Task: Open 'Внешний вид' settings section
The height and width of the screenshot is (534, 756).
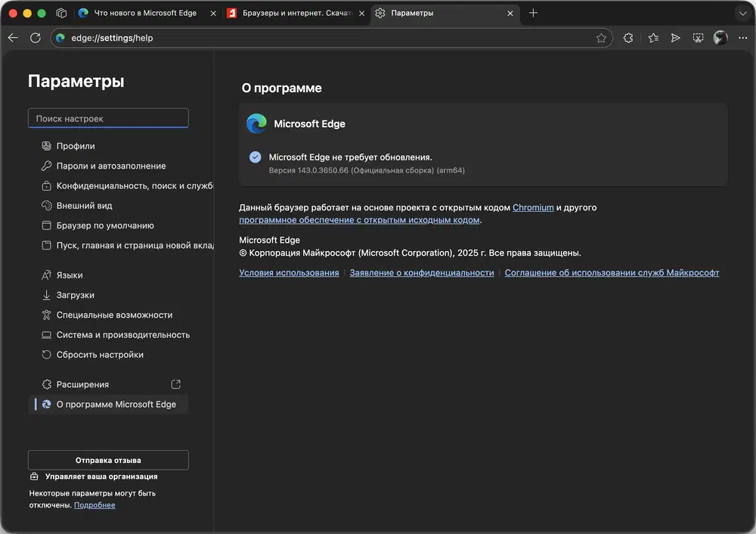Action: [x=108, y=206]
